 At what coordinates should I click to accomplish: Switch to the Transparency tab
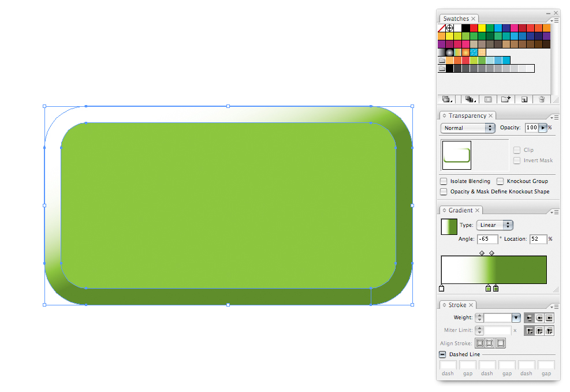point(467,115)
